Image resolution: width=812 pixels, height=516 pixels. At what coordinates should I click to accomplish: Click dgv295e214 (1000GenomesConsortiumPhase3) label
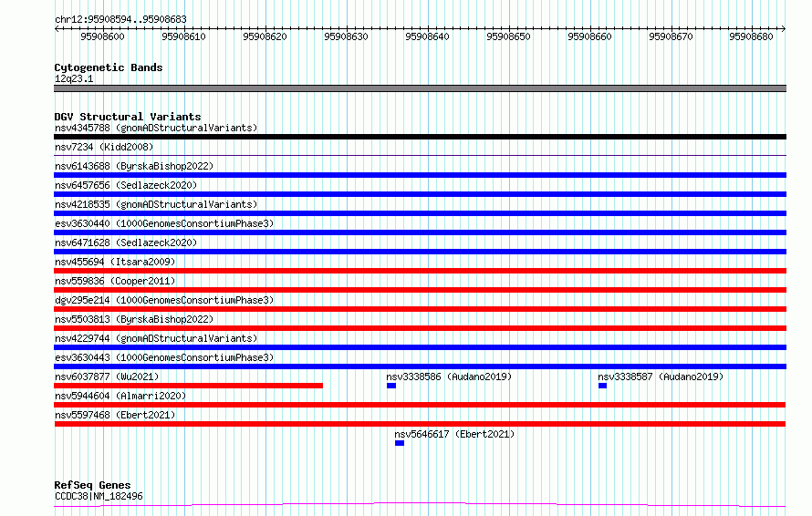pos(164,300)
